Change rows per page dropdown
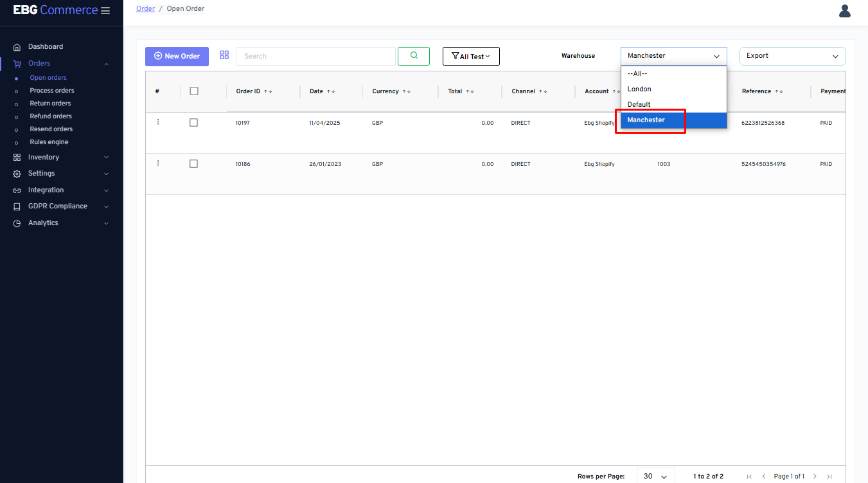Screen dimensions: 868x483 pos(655,477)
